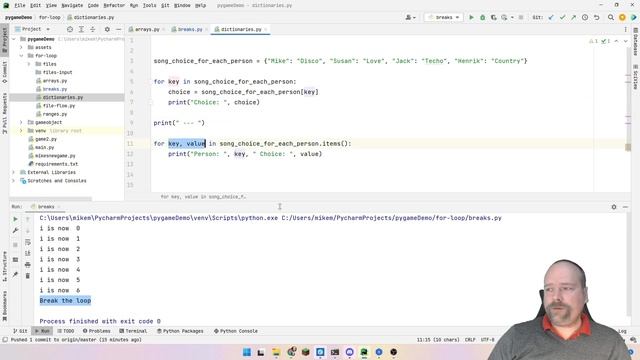
Task: Expand the gameobject folder
Action: tap(21, 122)
